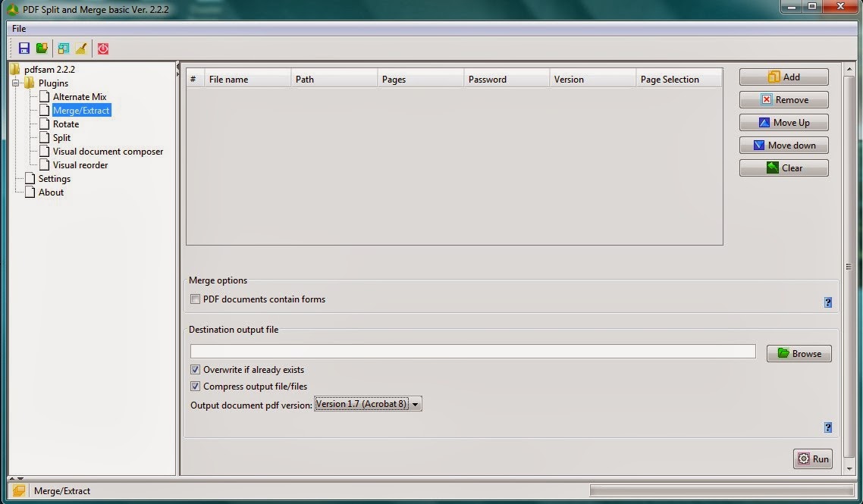Click the Version column header
The width and height of the screenshot is (863, 504).
coord(593,80)
